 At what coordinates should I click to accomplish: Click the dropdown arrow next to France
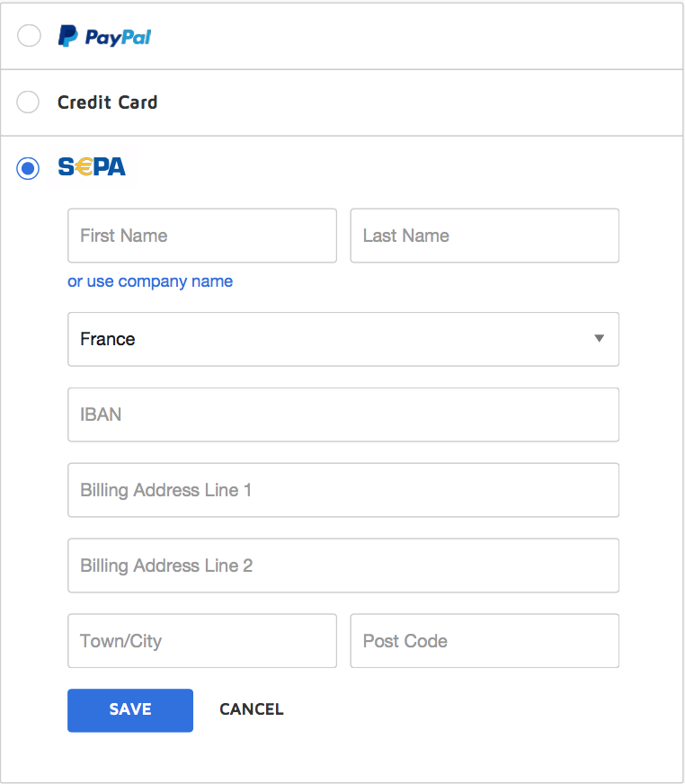pos(599,339)
